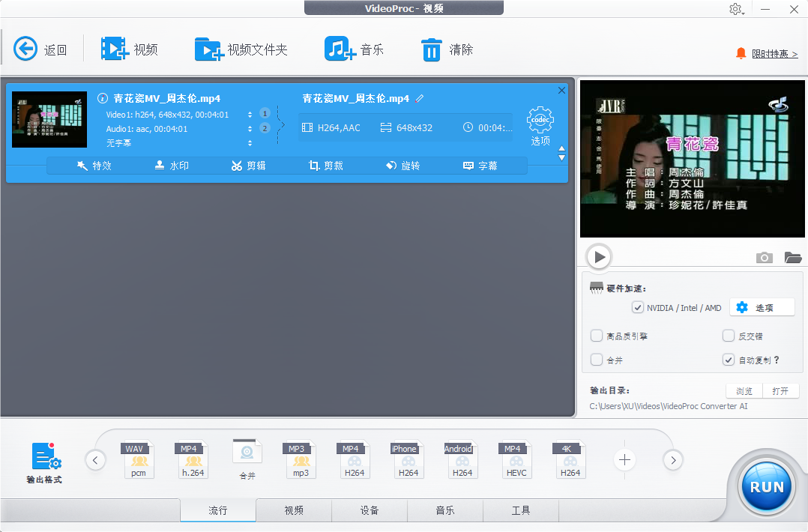Show more formats with right chevron arrow
The height and width of the screenshot is (532, 808).
672,460
